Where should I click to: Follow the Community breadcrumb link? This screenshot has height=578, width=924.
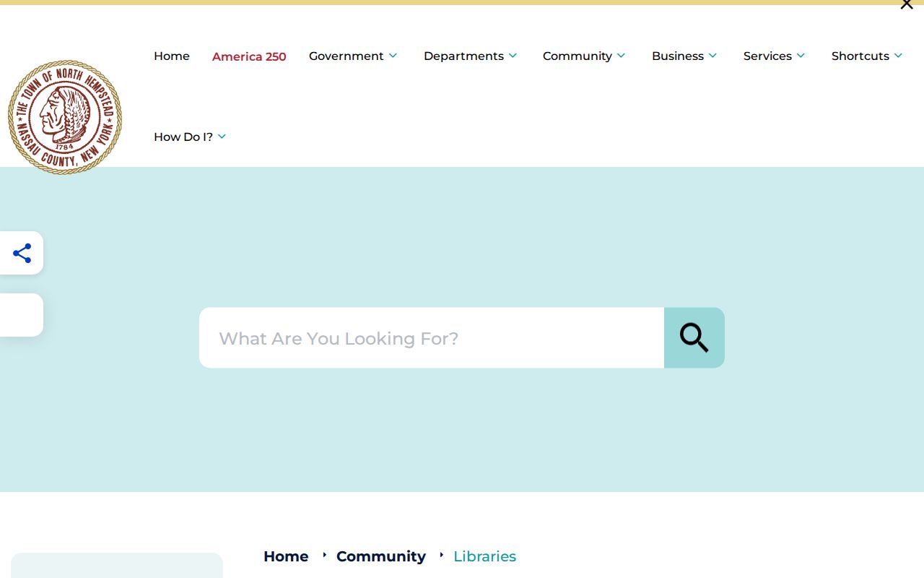click(381, 556)
